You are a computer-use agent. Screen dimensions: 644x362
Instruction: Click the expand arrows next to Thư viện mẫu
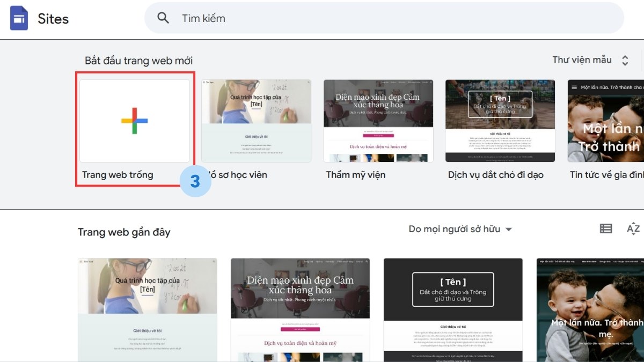coord(625,61)
